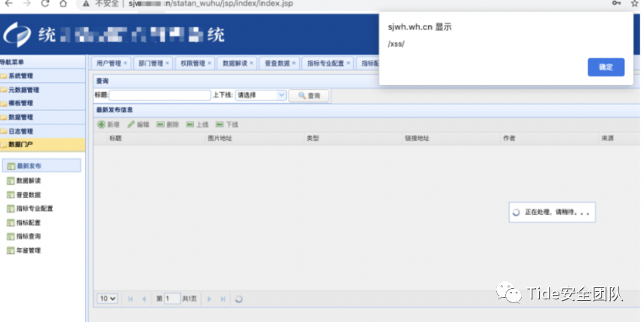Close the 部门管理 tab
Image resolution: width=644 pixels, height=322 pixels.
[167, 63]
